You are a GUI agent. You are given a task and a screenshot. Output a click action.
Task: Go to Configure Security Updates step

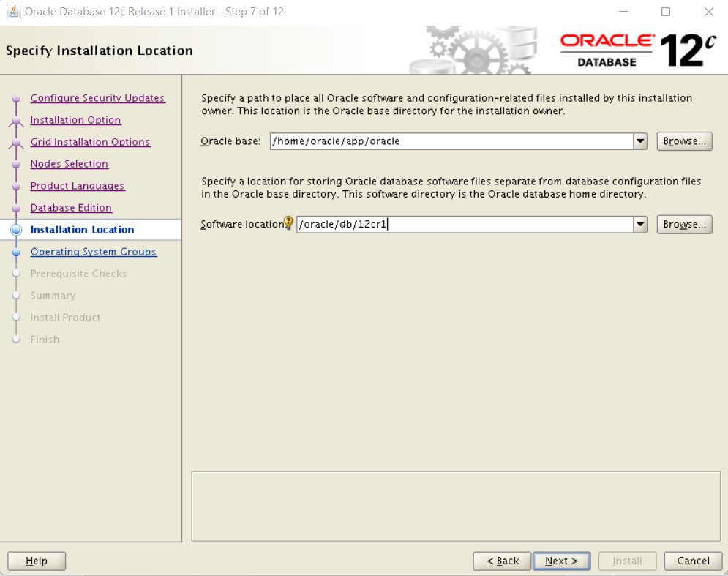pyautogui.click(x=97, y=98)
